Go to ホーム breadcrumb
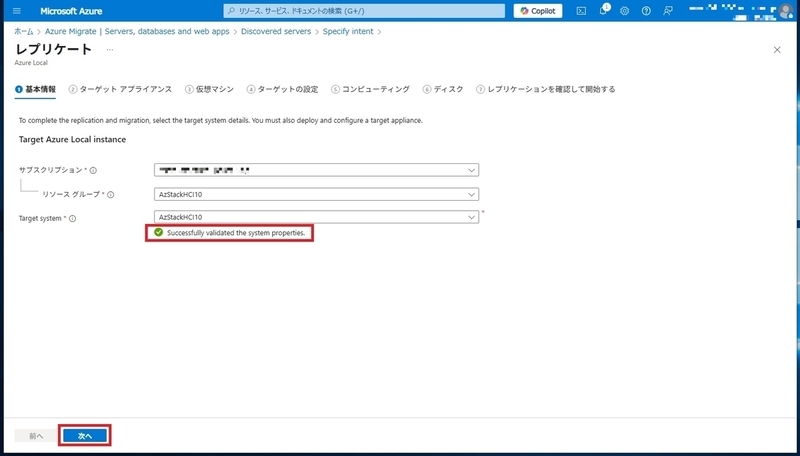 [x=23, y=31]
